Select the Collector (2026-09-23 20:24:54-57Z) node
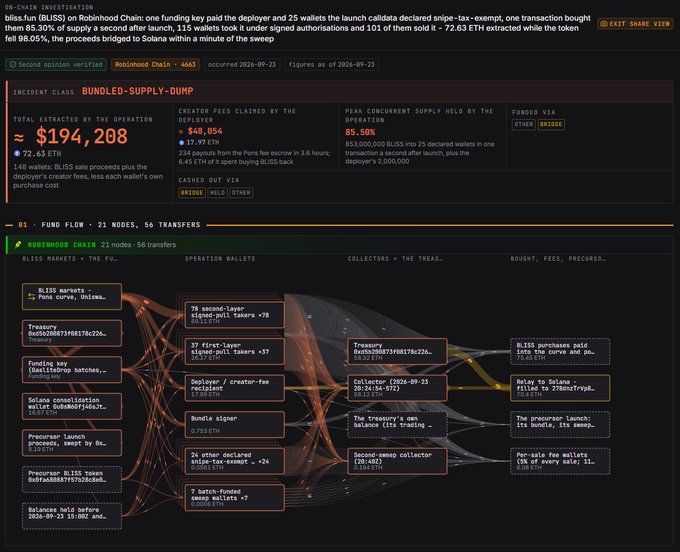Screen dimensions: 680x552 pos(397,388)
